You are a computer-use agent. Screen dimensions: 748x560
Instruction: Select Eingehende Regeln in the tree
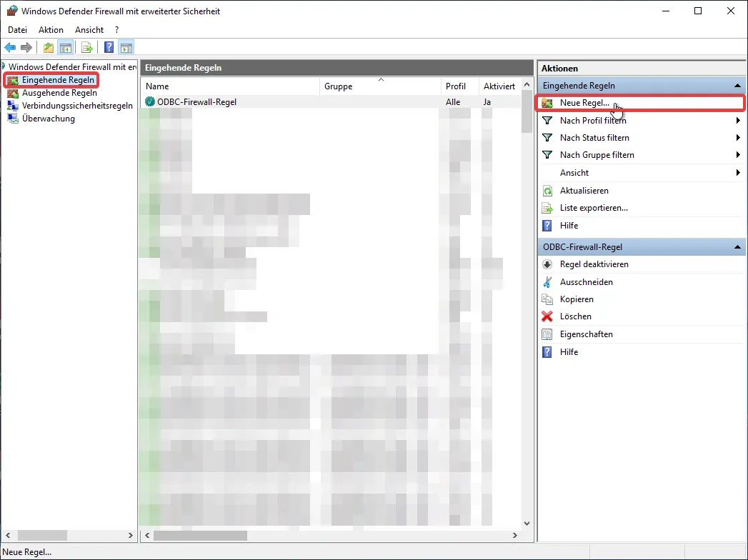click(58, 80)
